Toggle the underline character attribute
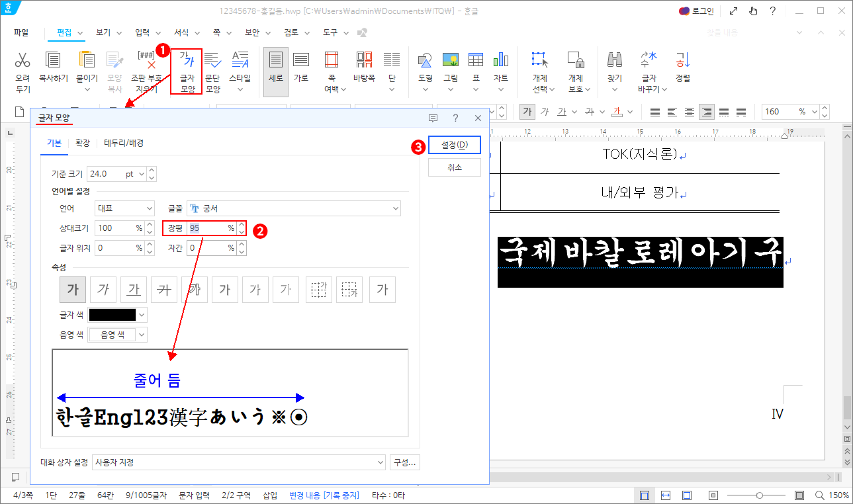The image size is (853, 504). pyautogui.click(x=133, y=289)
